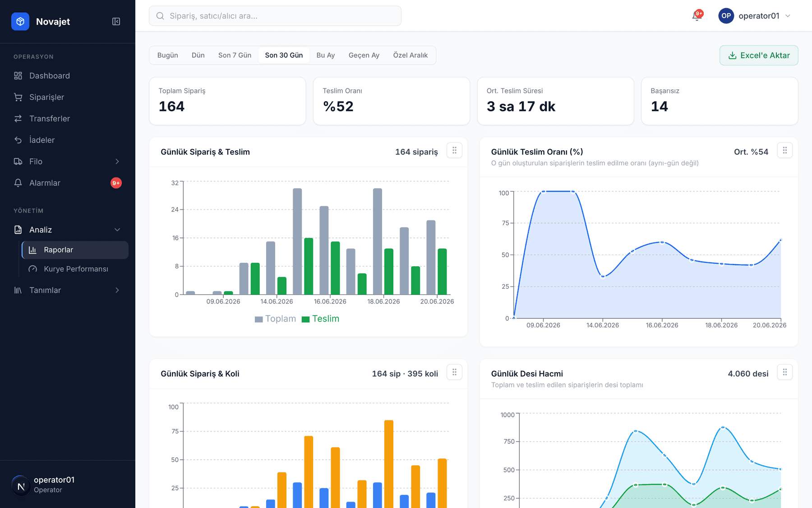The image size is (812, 508).
Task: Expand the Tanımlar submenu chevron
Action: (117, 290)
